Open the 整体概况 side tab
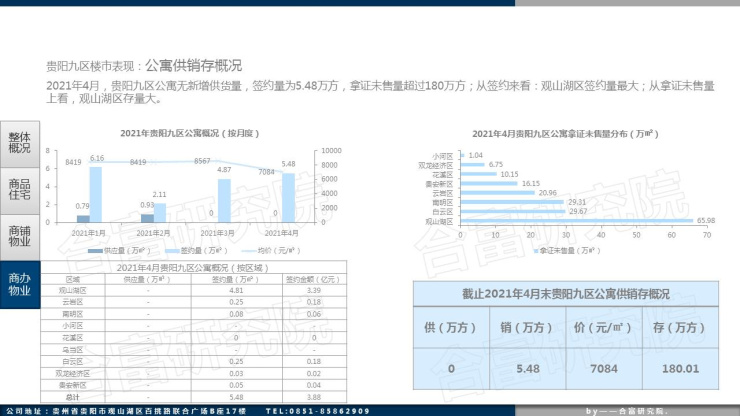The width and height of the screenshot is (740, 416). 20,143
